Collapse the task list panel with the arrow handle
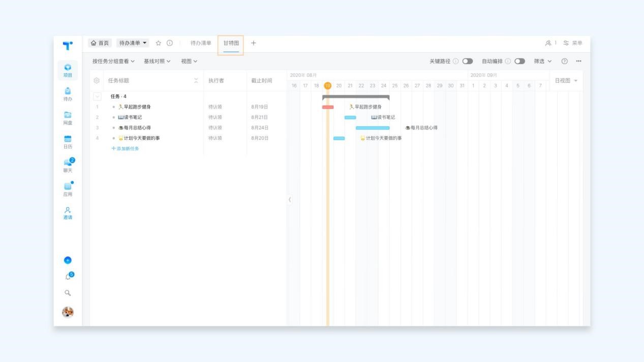644x362 pixels. (x=290, y=200)
